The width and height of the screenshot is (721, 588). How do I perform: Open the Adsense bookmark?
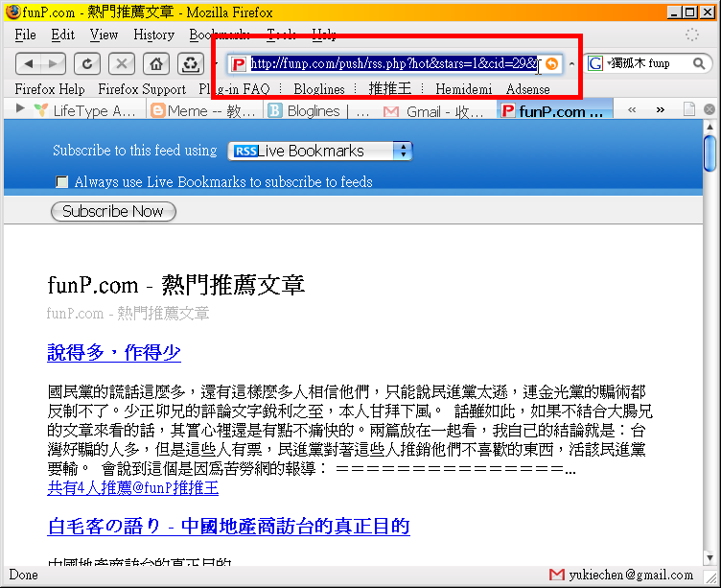coord(528,89)
